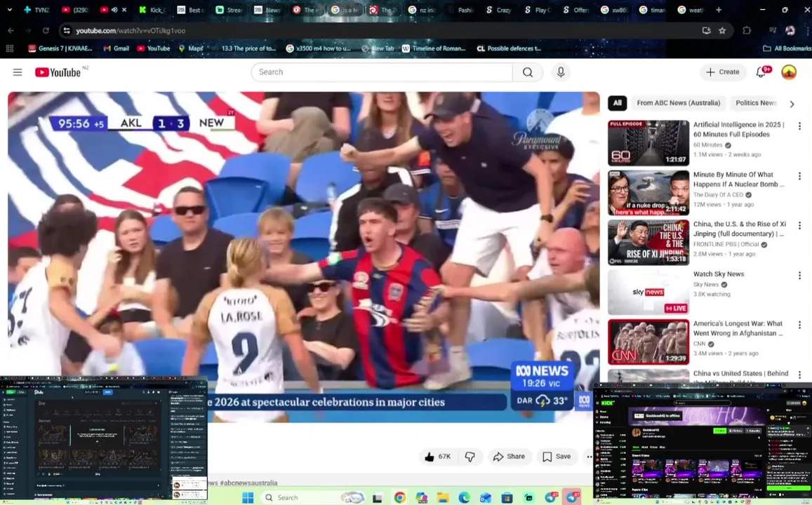Open options for America's Longest War video

point(799,325)
